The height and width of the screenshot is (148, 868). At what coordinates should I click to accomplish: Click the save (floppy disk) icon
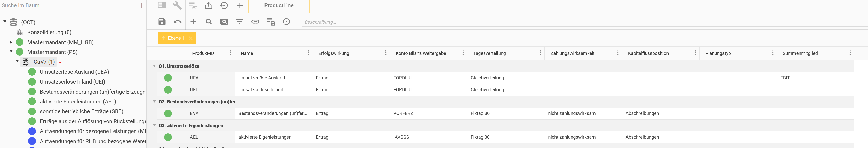point(162,22)
